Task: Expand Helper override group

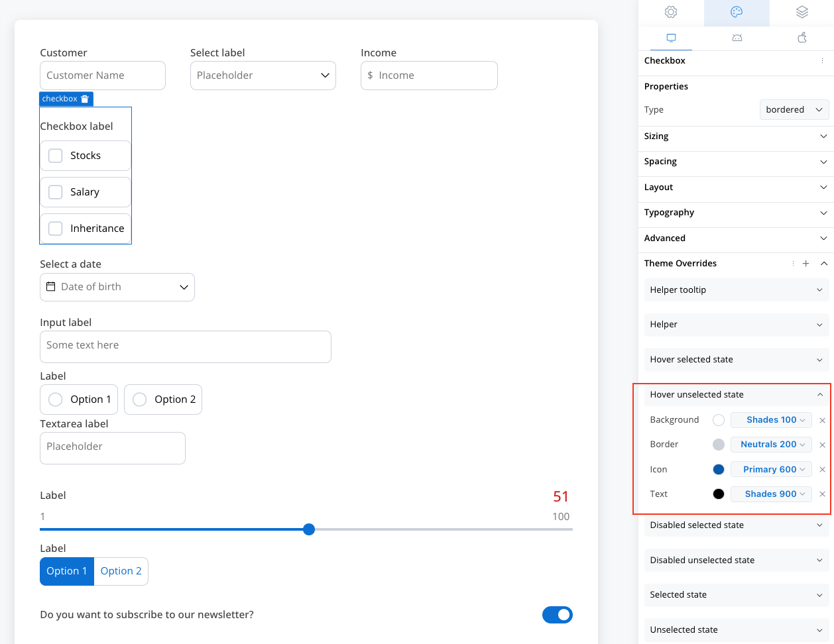Action: tap(737, 325)
